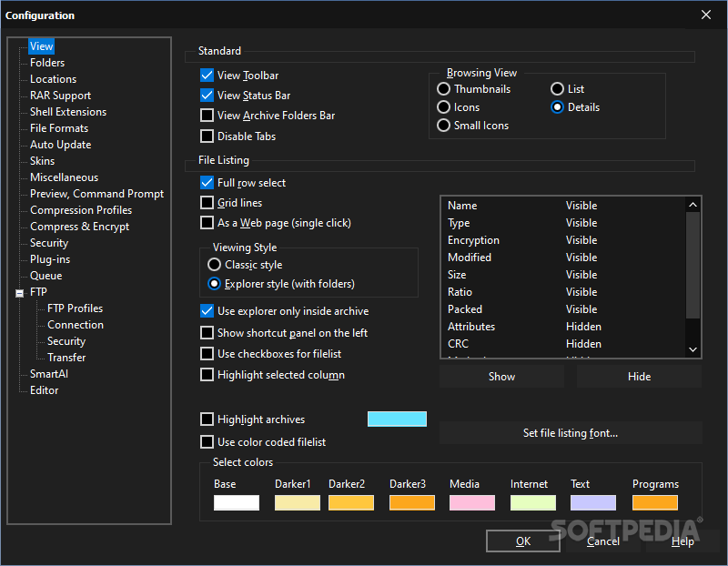The height and width of the screenshot is (566, 728).
Task: Click column list scroll down arrow
Action: pos(693,349)
